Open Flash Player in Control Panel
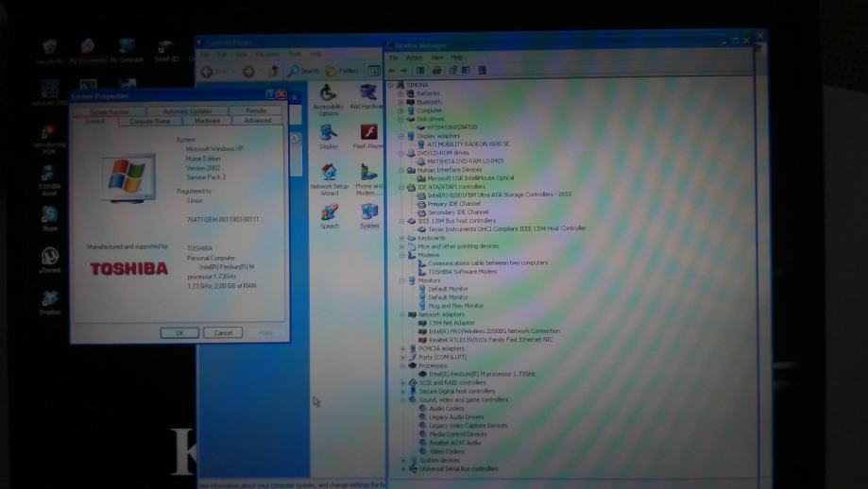Viewport: 868px width, 489px height. pyautogui.click(x=368, y=137)
